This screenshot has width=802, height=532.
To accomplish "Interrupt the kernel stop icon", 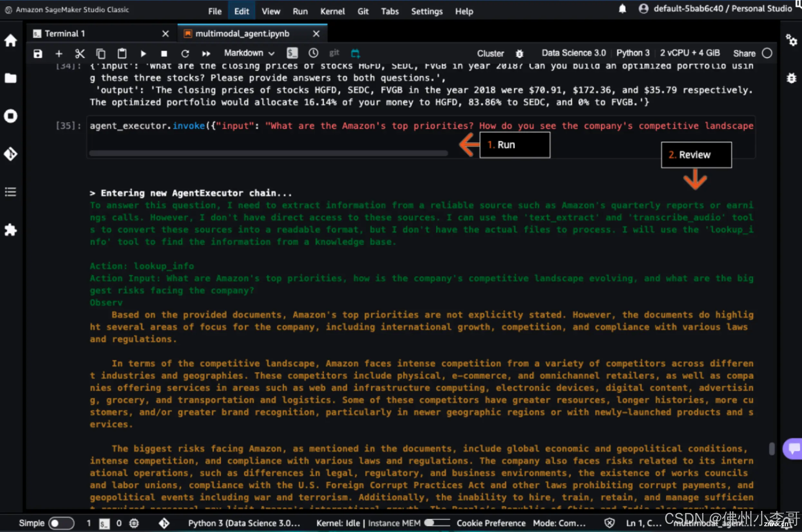I will point(164,53).
